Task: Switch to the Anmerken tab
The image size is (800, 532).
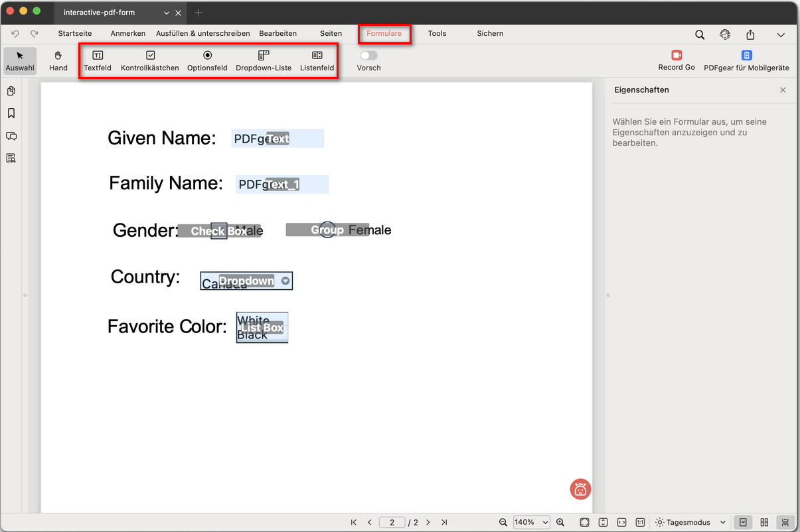Action: 127,33
